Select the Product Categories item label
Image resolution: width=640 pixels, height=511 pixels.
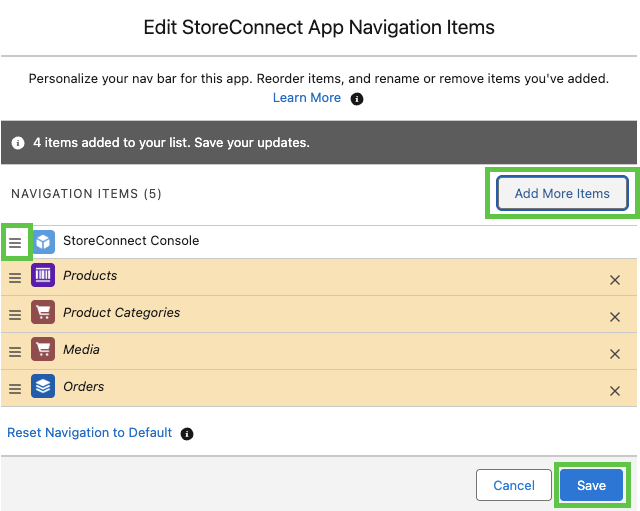click(x=121, y=313)
